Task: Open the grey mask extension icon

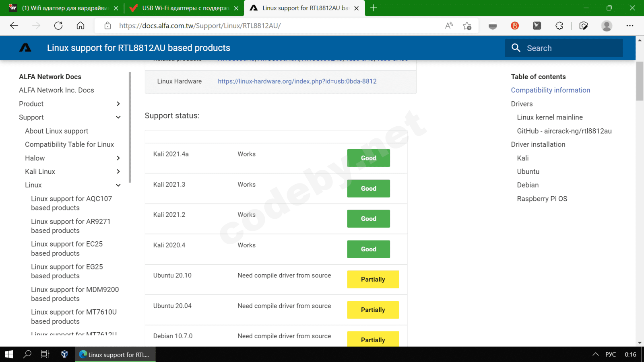Action: pos(493,26)
